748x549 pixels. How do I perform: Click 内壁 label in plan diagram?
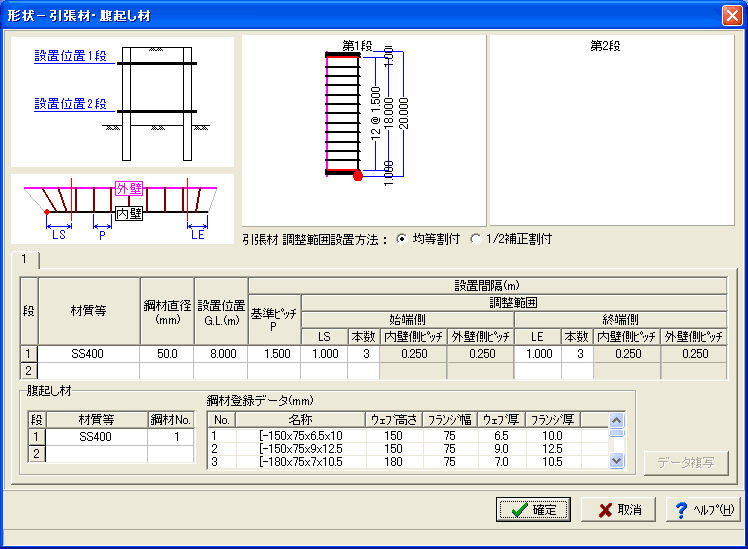[x=129, y=213]
